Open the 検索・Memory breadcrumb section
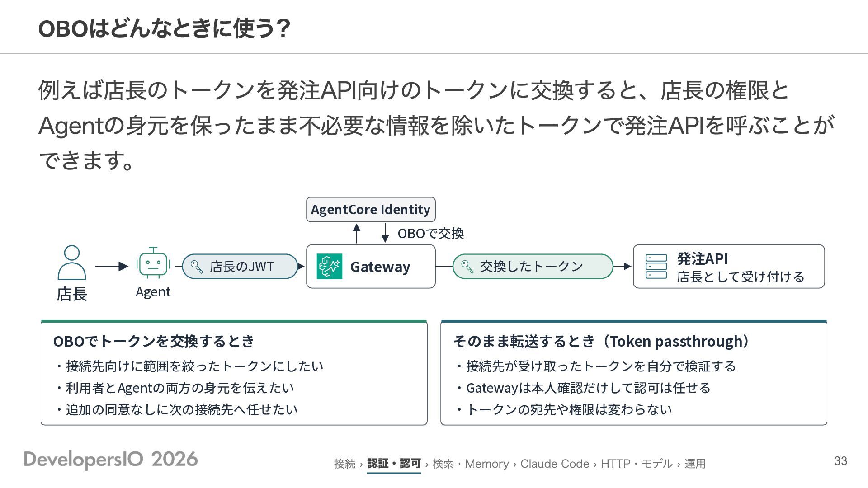Viewport: 868px width, 488px height. (x=471, y=464)
